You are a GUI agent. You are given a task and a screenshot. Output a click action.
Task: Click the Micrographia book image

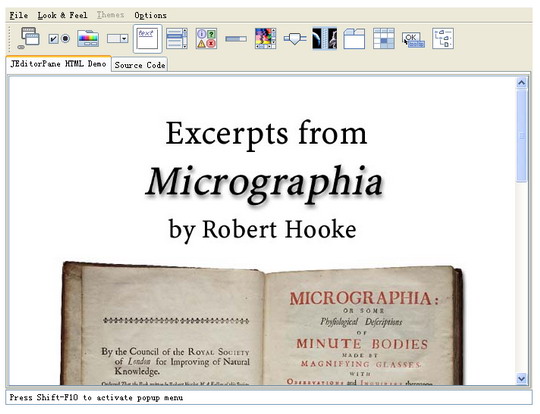click(x=262, y=323)
